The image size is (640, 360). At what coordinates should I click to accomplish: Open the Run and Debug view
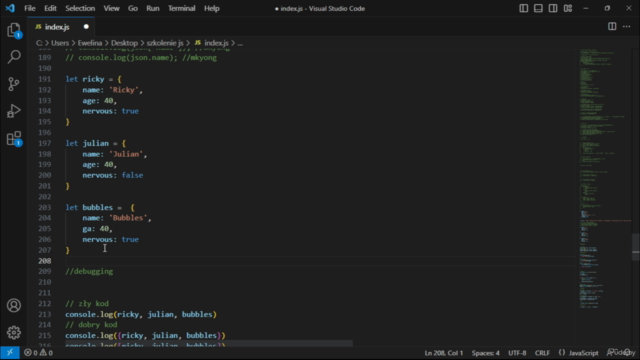click(14, 111)
